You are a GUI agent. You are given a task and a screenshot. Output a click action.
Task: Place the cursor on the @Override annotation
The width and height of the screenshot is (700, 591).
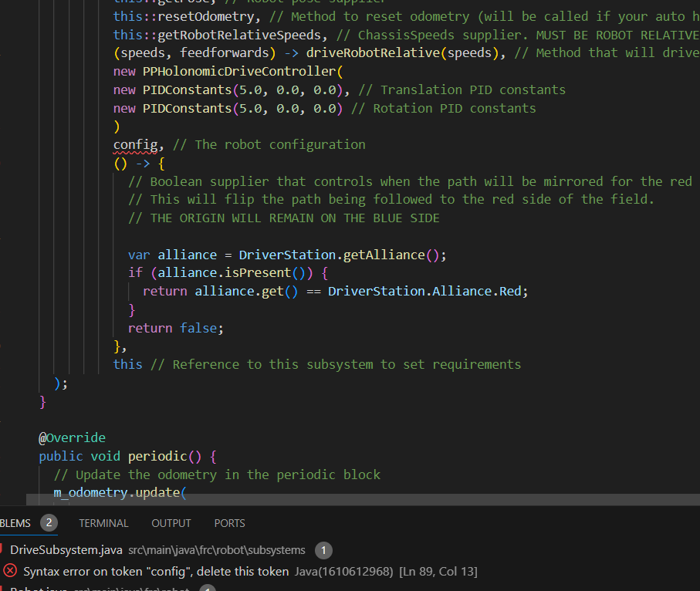click(x=72, y=437)
